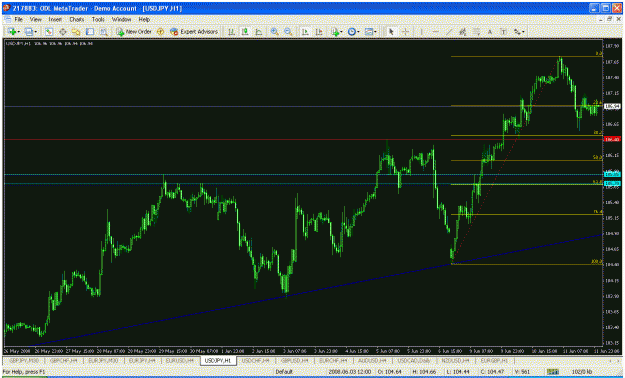
Task: Select the Vertical Line drawing tool
Action: [421, 32]
